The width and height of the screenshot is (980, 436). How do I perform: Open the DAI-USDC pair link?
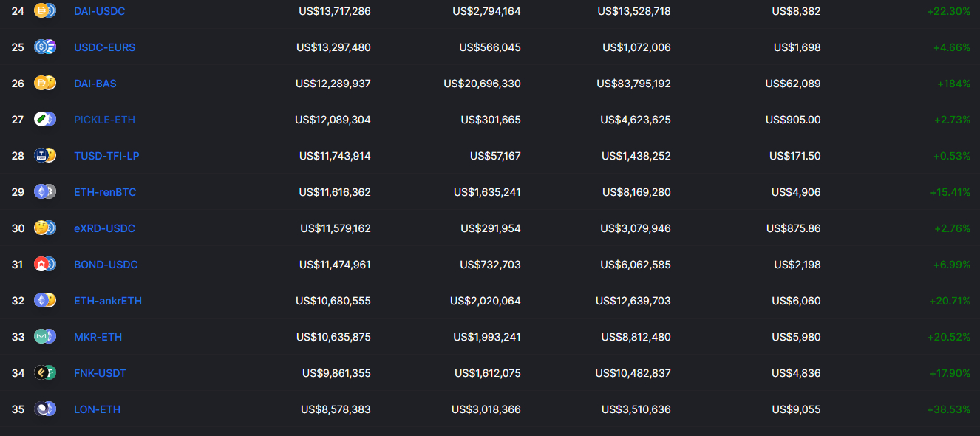point(99,11)
